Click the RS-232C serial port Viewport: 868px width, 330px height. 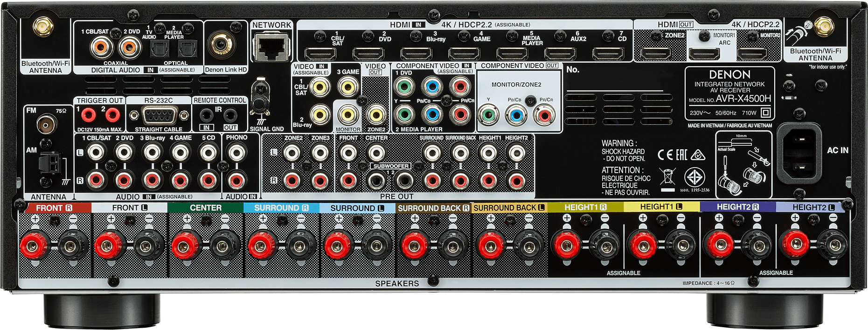pyautogui.click(x=159, y=115)
